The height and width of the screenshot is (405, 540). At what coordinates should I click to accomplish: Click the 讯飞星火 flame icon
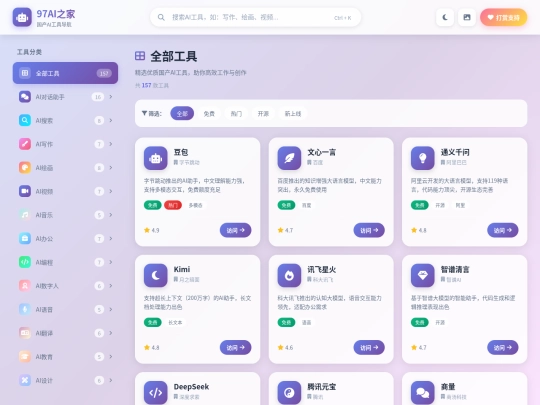coord(289,275)
